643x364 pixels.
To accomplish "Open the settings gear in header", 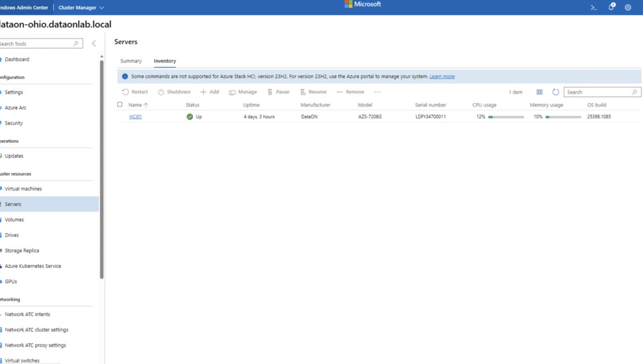I will pos(628,7).
